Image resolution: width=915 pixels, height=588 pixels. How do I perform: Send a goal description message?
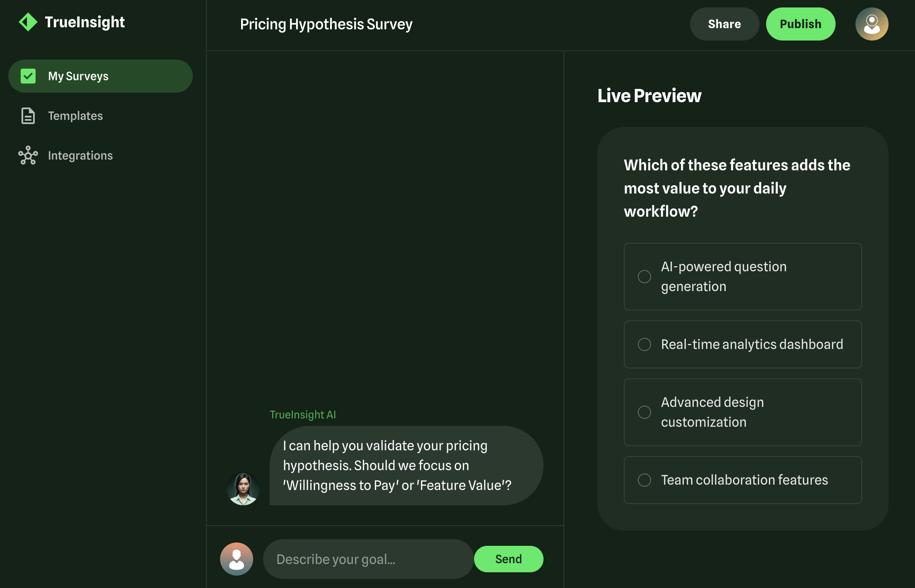[x=508, y=559]
